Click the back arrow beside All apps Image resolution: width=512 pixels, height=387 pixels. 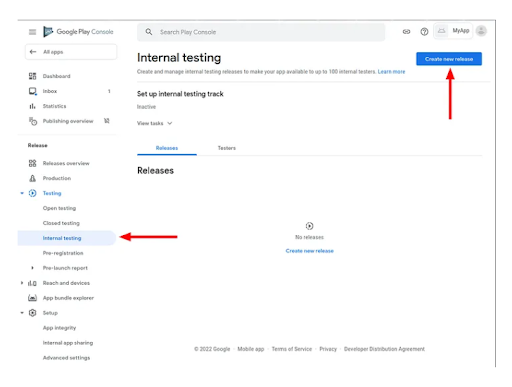33,52
